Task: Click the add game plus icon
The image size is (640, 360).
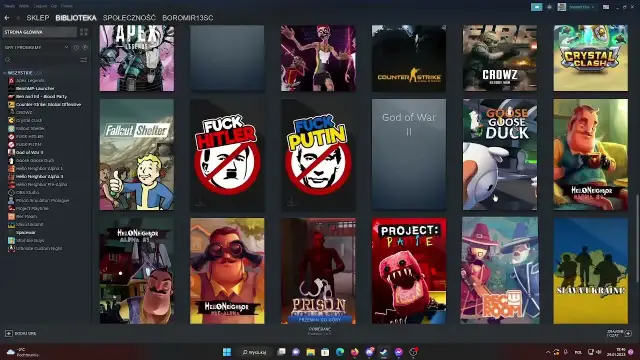Action: pos(9,333)
